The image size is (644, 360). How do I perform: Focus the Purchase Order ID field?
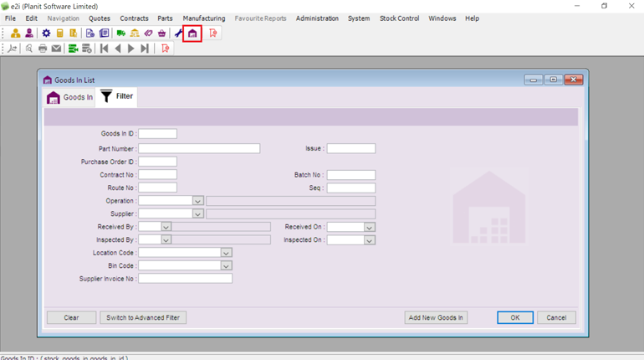(158, 162)
